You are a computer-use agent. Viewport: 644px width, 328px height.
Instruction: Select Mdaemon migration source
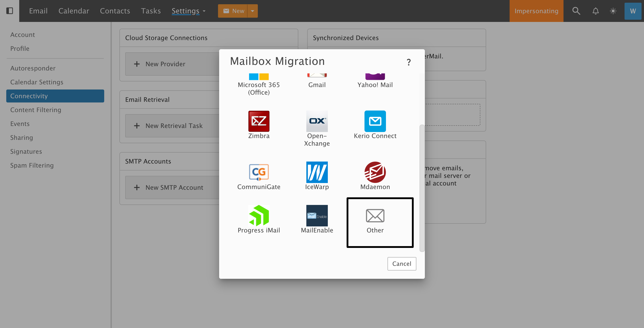(x=375, y=176)
